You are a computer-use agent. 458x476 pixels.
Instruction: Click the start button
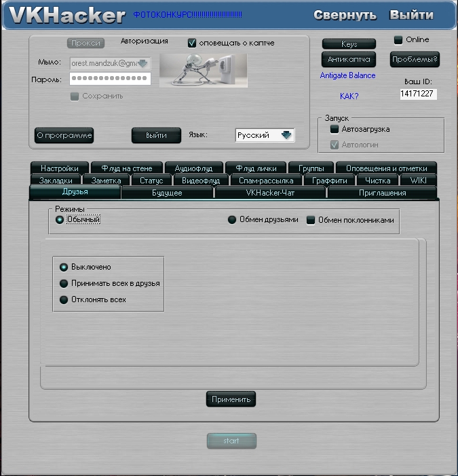click(231, 441)
